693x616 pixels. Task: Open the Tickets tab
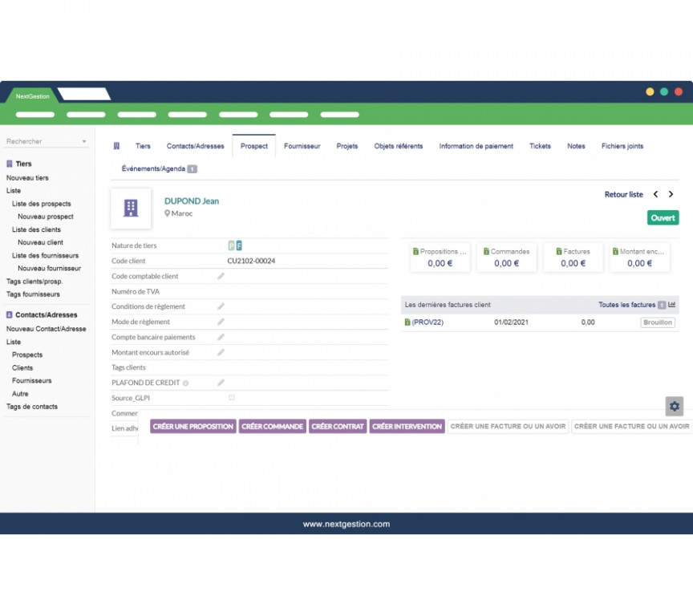[x=540, y=146]
